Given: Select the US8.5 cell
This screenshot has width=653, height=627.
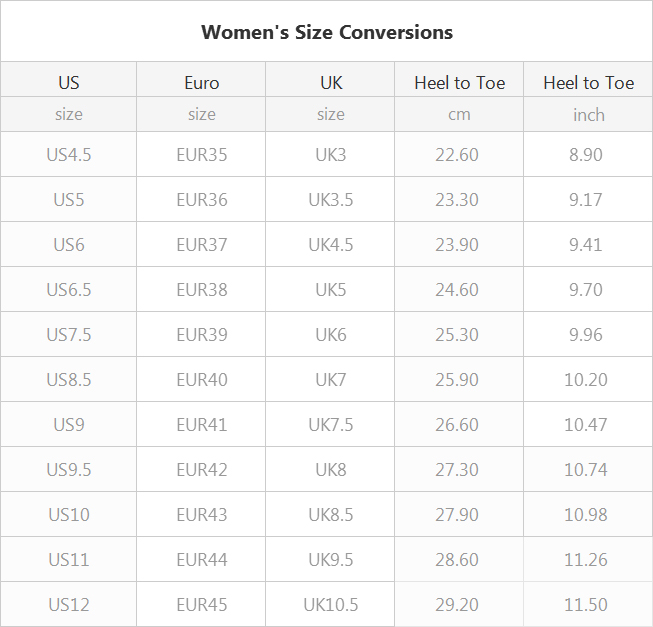Looking at the screenshot, I should (x=69, y=380).
